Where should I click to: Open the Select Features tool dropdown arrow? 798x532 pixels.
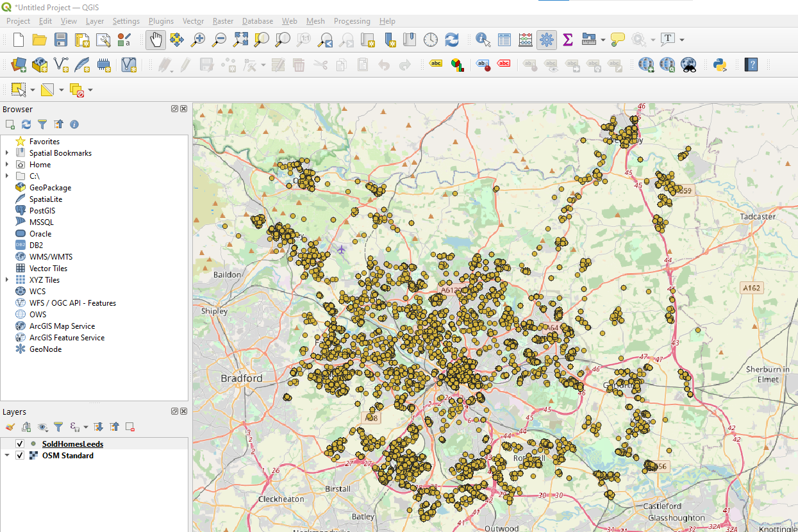(x=33, y=90)
